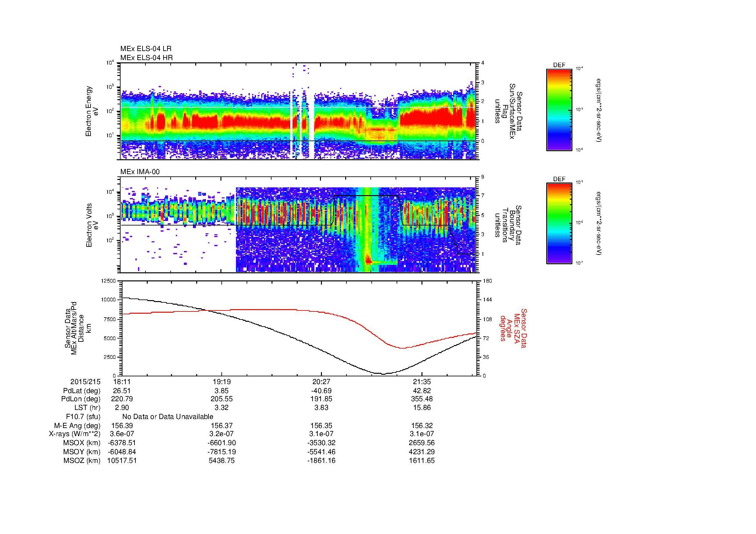Click the 'X-rays (W/m**2)' row label

pos(75,434)
